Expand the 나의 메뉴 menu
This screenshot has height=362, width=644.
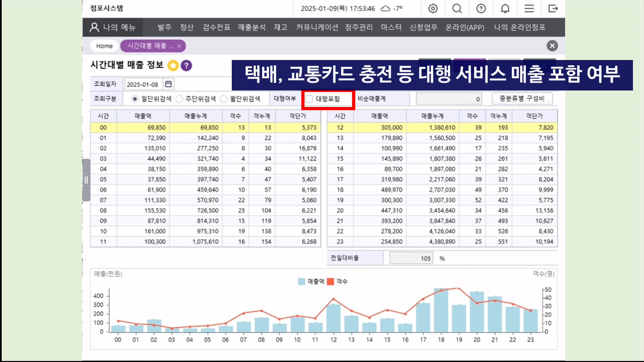pos(113,27)
